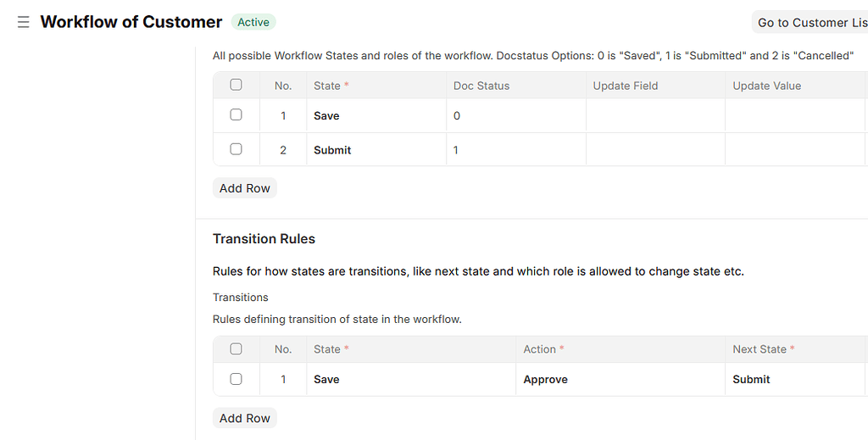
Task: Add Row to the Transitions table
Action: tap(245, 419)
